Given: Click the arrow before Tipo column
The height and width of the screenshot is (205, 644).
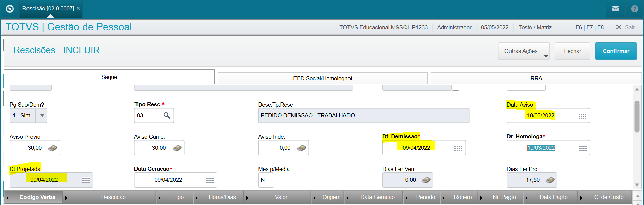Looking at the screenshot, I should [160, 198].
